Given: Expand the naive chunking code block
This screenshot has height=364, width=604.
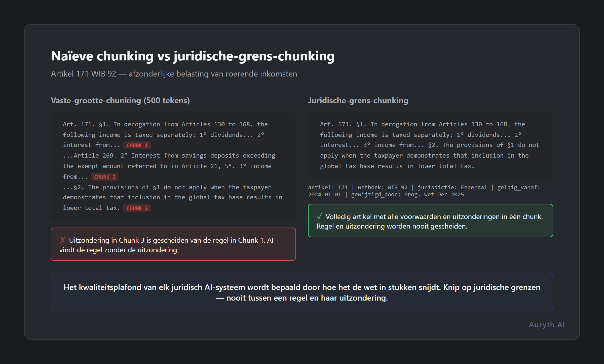Looking at the screenshot, I should [x=173, y=166].
